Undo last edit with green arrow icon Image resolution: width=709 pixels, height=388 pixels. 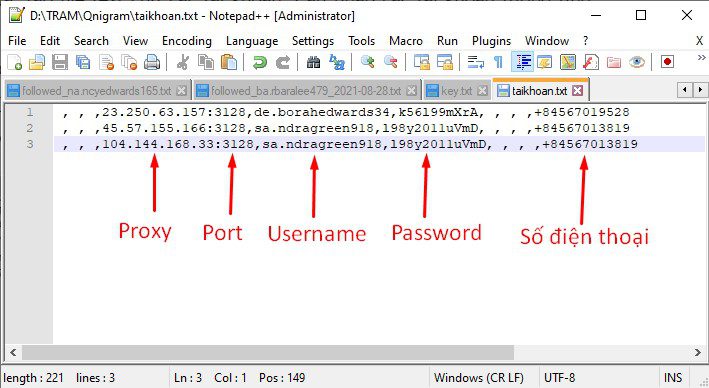260,62
